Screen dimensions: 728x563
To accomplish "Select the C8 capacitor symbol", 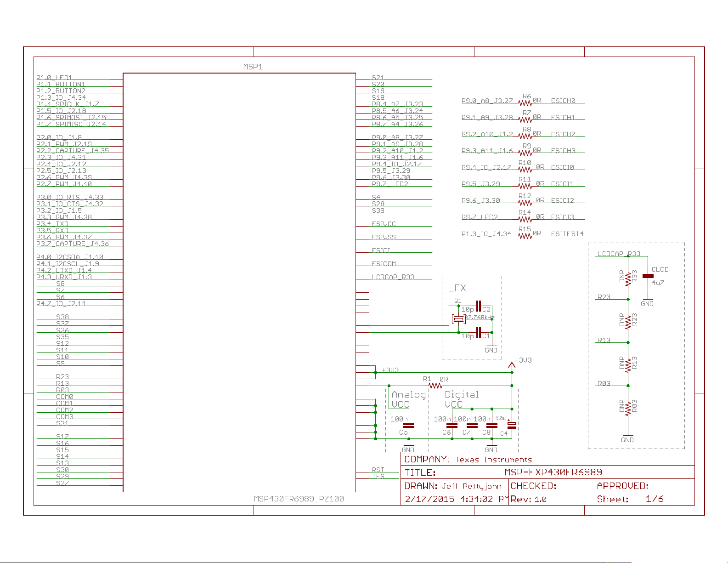I will [x=492, y=426].
